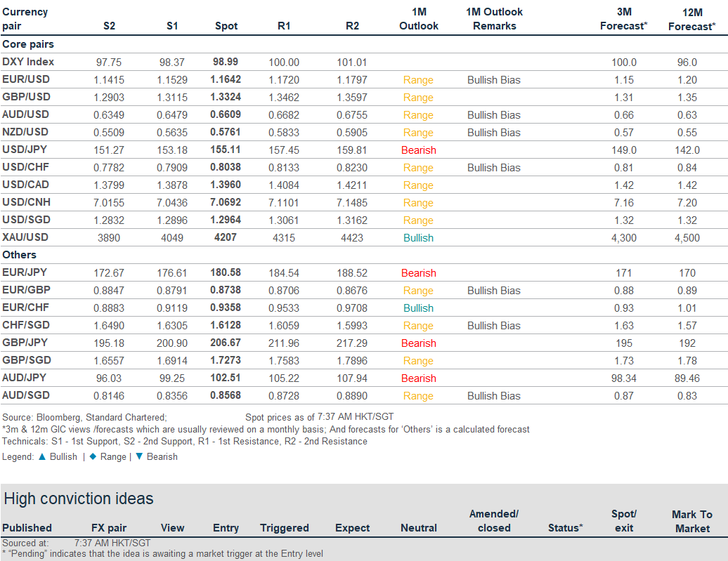This screenshot has width=728, height=561.
Task: Click the DXY Index spot value 98.99
Action: pos(226,62)
